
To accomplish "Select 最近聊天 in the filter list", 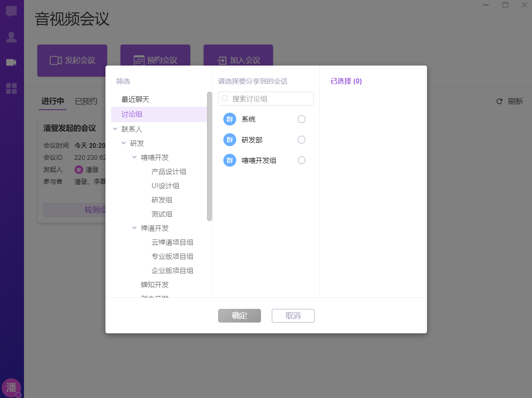I will click(135, 99).
